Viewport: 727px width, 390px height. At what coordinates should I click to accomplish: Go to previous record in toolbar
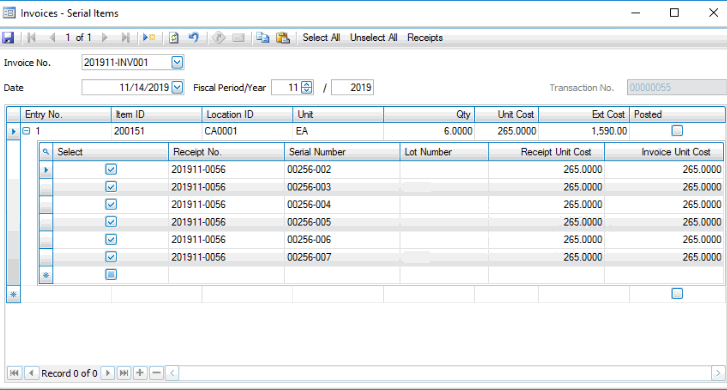pos(52,38)
